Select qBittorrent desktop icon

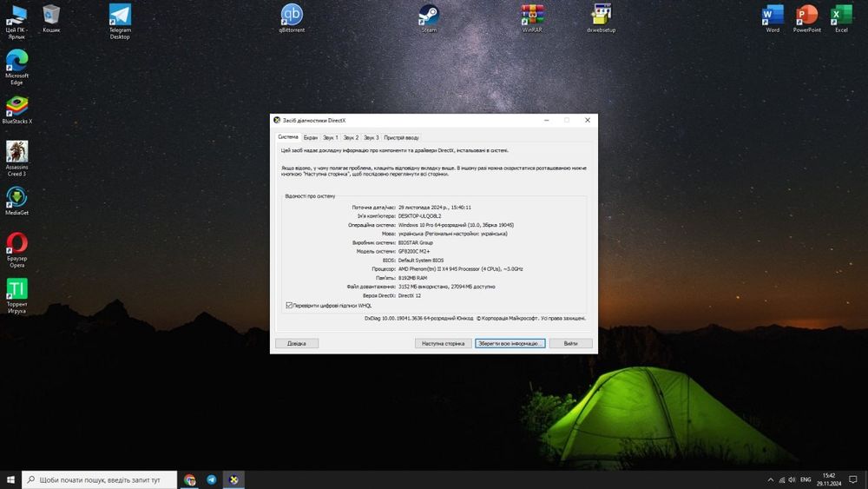[292, 19]
